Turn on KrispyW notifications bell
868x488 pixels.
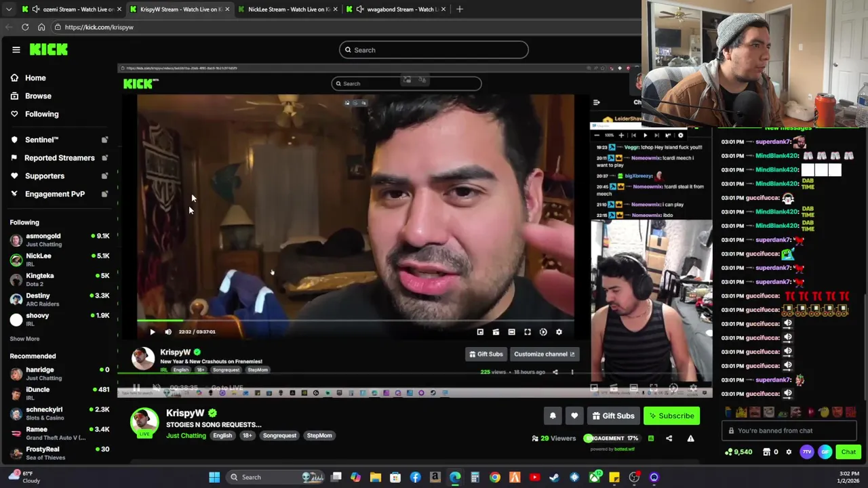(x=553, y=416)
